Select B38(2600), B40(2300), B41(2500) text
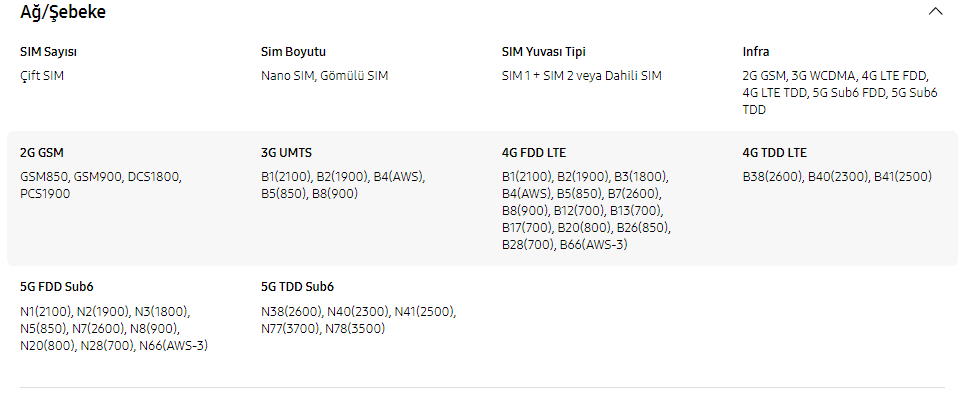The image size is (972, 394). (x=837, y=177)
